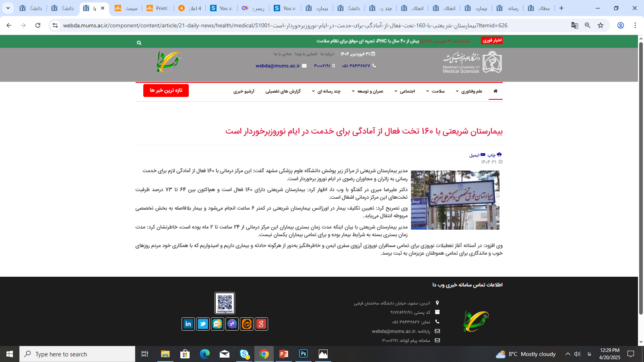Click the Instagram QR code image

(x=225, y=303)
